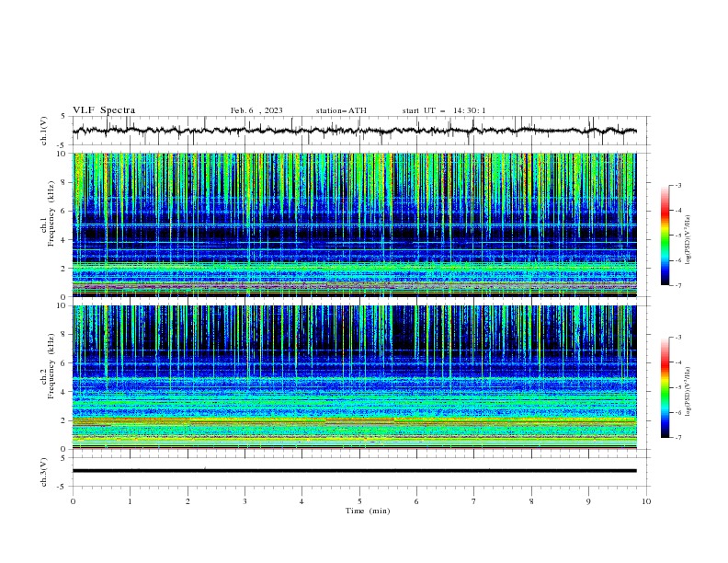Image resolution: width=728 pixels, height=563 pixels.
Task: Select the date text "Feb. 6, 2023"
Action: click(x=256, y=110)
